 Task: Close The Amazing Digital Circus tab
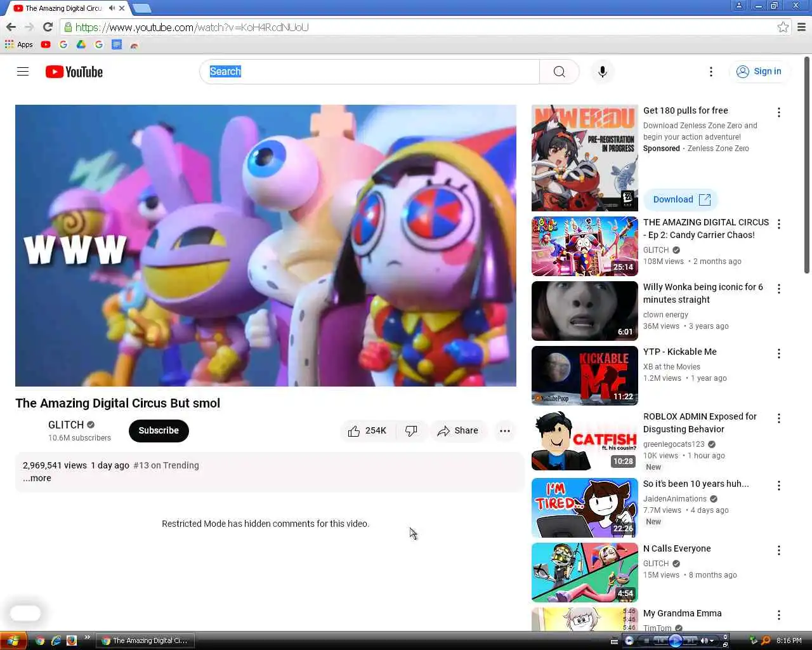122,8
